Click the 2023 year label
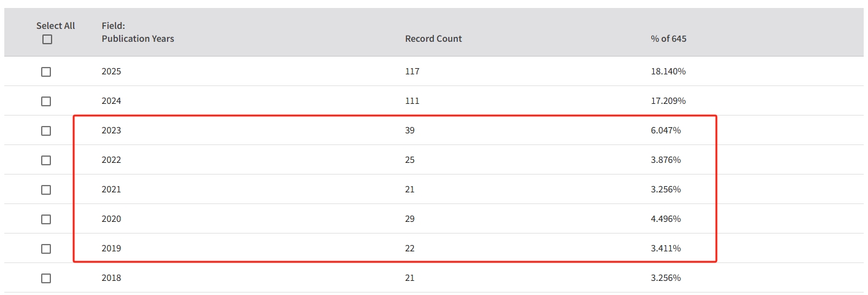 tap(112, 130)
